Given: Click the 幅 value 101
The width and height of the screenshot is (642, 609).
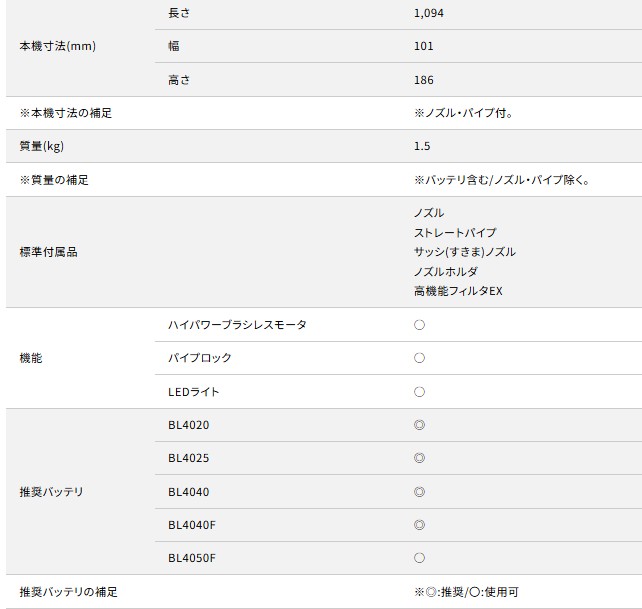Looking at the screenshot, I should click(x=423, y=46).
